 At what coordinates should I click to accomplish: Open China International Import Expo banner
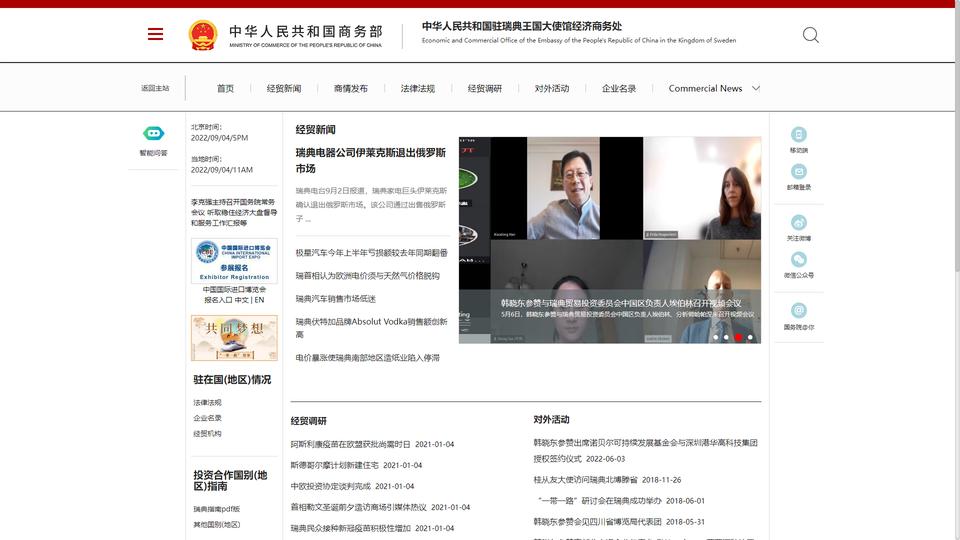coord(234,261)
